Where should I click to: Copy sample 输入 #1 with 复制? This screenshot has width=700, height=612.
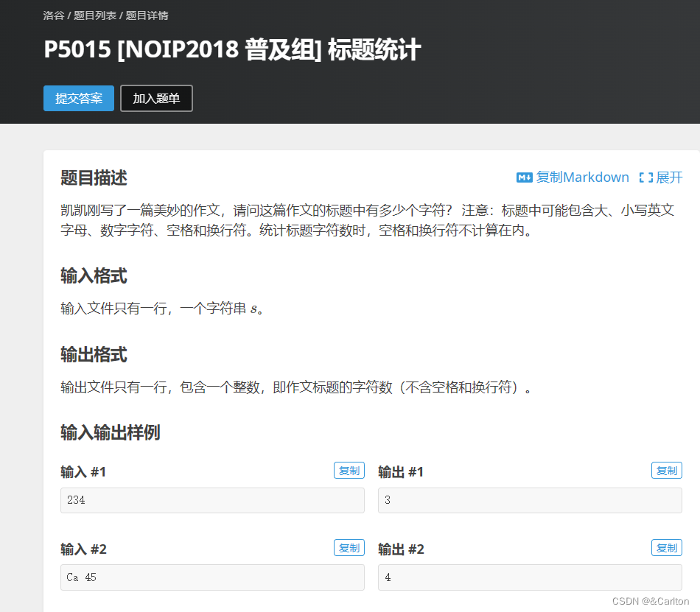pos(349,471)
